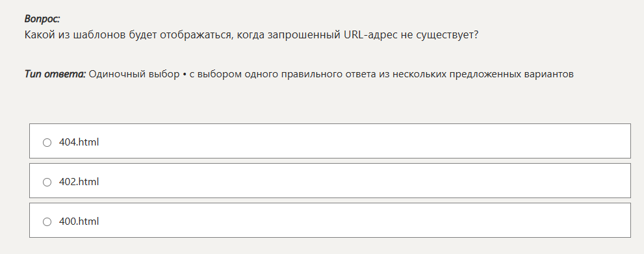The image size is (644, 254).
Task: Click the bold 'Тип ответа:' label
Action: (55, 74)
